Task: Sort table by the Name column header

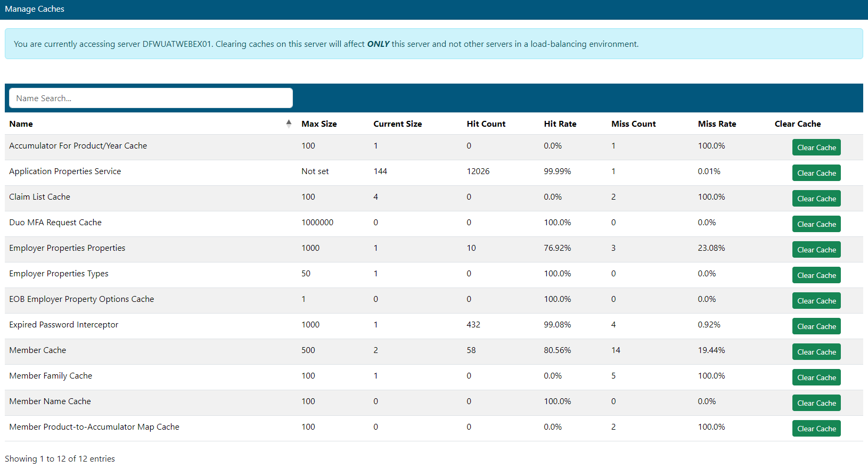Action: [21, 124]
